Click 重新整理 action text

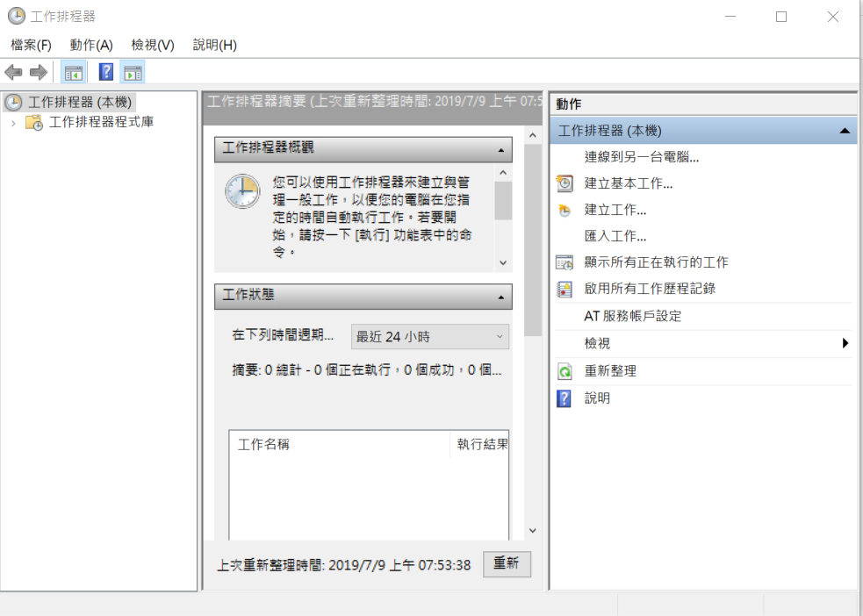(x=610, y=371)
